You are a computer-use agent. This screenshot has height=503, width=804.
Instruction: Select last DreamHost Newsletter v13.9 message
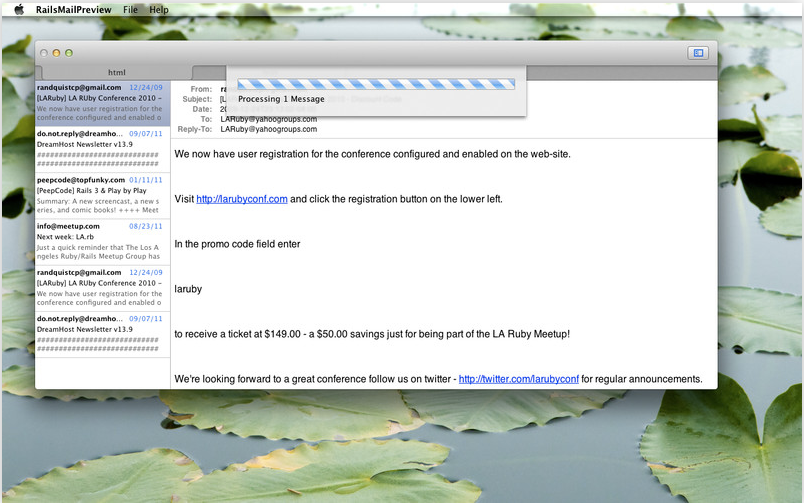click(x=103, y=334)
